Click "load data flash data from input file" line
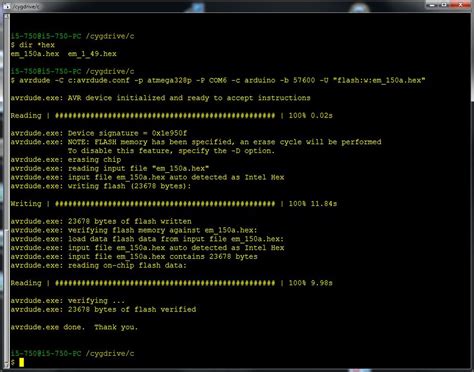The width and height of the screenshot is (474, 372). point(147,239)
